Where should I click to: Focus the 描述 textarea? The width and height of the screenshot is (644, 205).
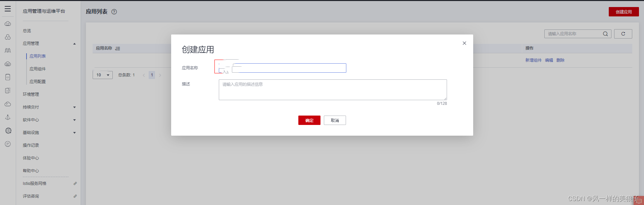333,90
